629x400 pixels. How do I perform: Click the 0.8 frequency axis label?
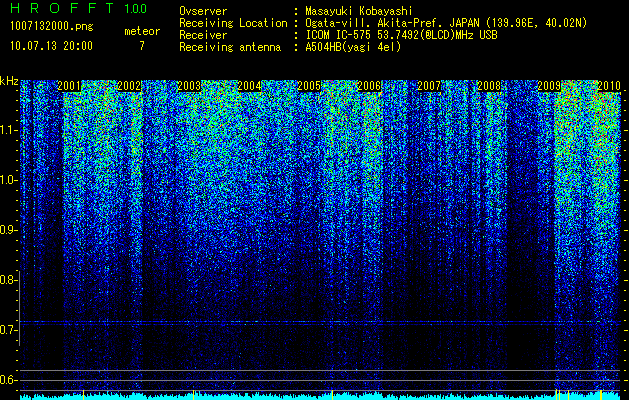point(7,280)
